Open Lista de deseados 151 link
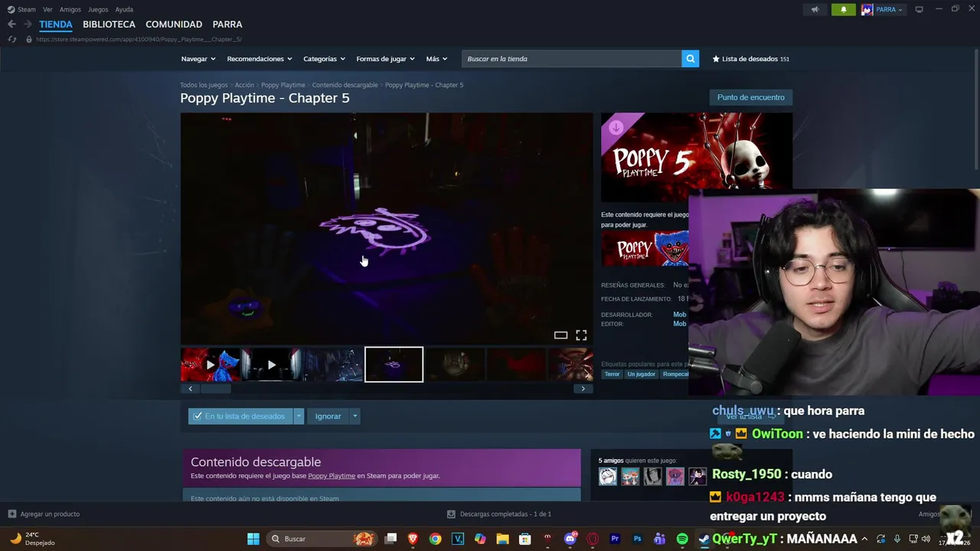This screenshot has height=551, width=980. pos(750,59)
